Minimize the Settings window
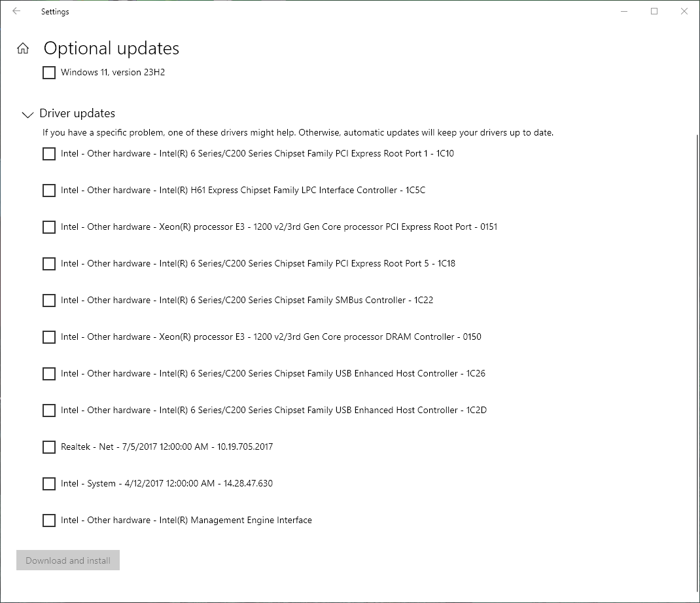Screen dimensions: 700x603 point(624,11)
